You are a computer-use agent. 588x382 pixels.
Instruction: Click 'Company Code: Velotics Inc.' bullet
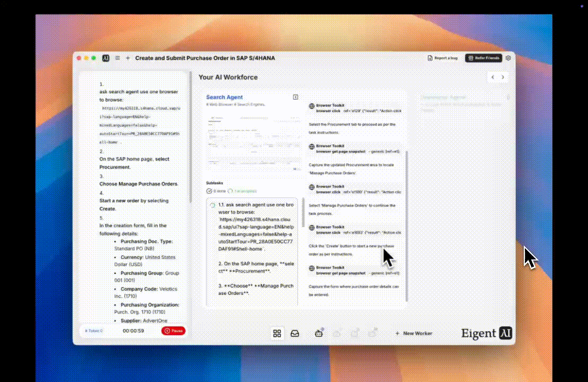pyautogui.click(x=145, y=292)
